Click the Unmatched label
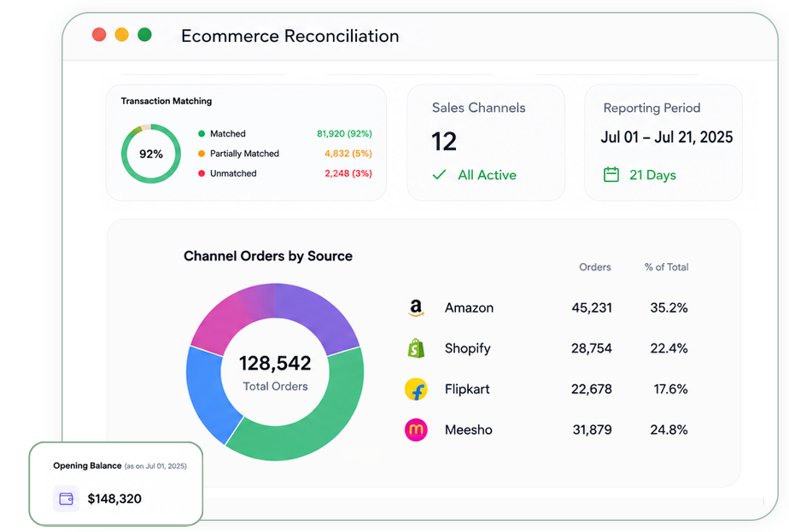 (233, 173)
